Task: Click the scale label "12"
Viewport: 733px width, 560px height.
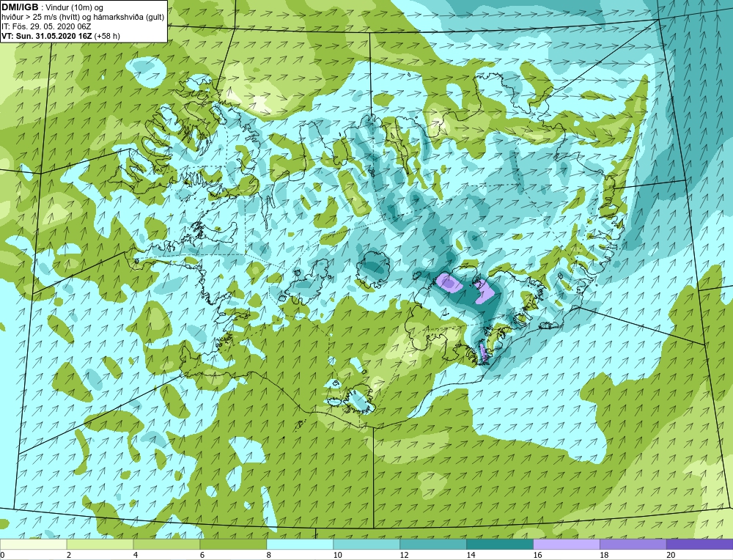Action: click(405, 555)
